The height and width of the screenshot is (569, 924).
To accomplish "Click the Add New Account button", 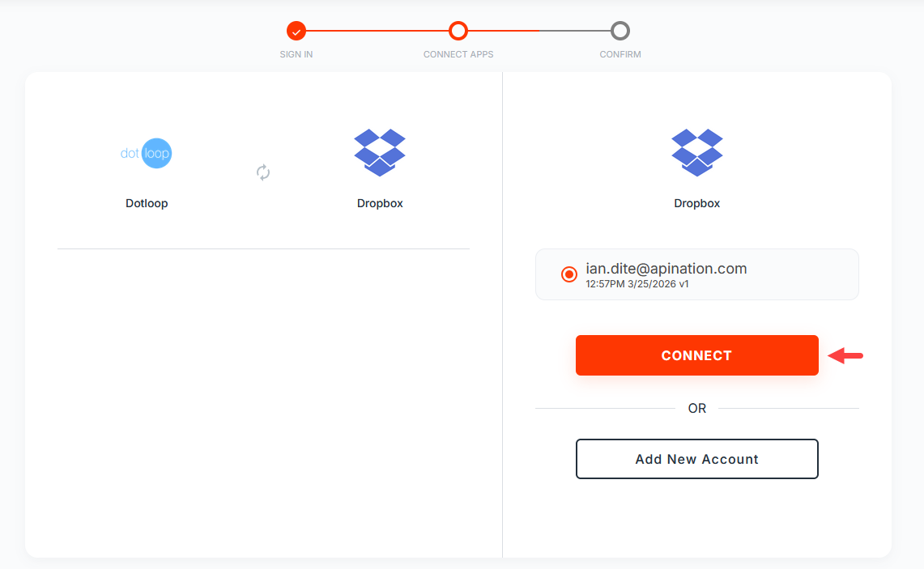I will pyautogui.click(x=697, y=459).
